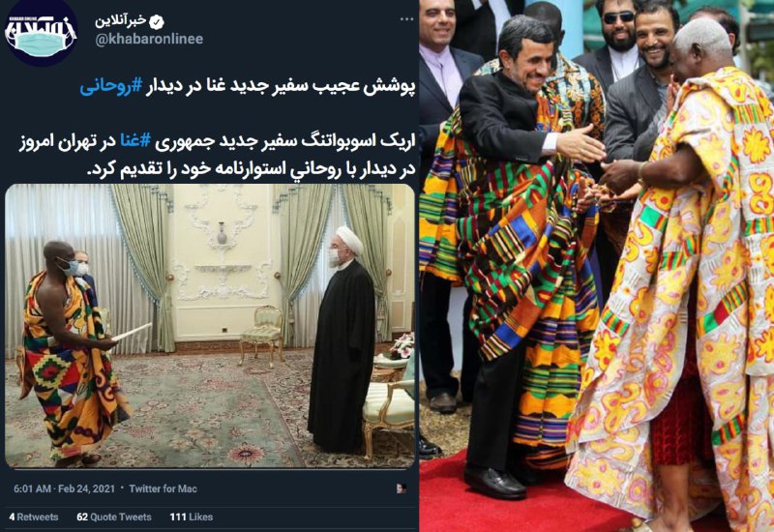Screen dimensions: 774x532
Task: View the 4 Retweets list
Action: click(x=34, y=517)
